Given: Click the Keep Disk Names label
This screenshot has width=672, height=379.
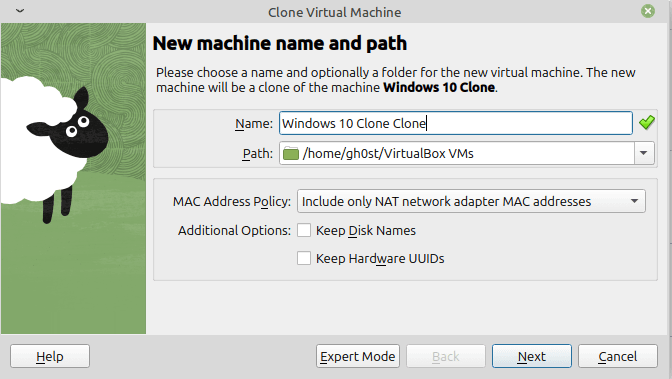Looking at the screenshot, I should click(x=366, y=231).
